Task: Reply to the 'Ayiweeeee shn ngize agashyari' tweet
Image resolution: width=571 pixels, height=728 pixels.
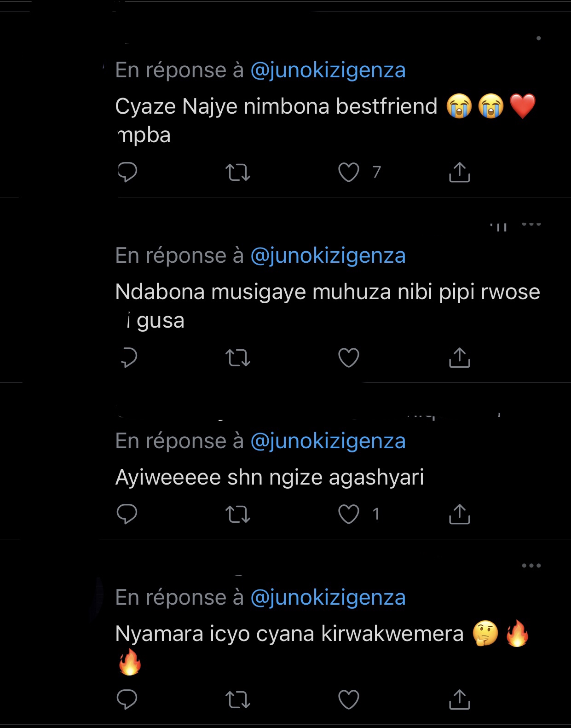Action: (x=127, y=514)
